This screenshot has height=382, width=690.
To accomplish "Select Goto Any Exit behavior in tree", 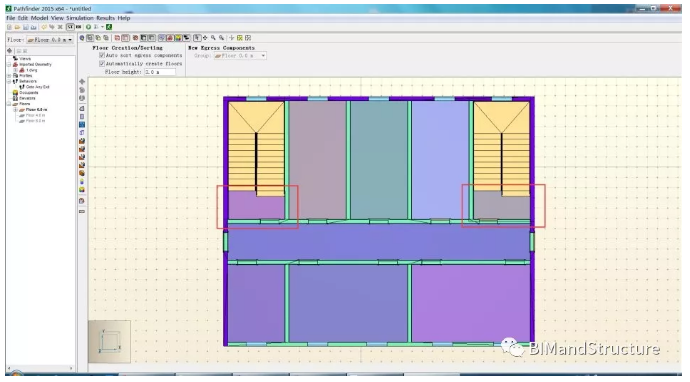I will [x=37, y=87].
